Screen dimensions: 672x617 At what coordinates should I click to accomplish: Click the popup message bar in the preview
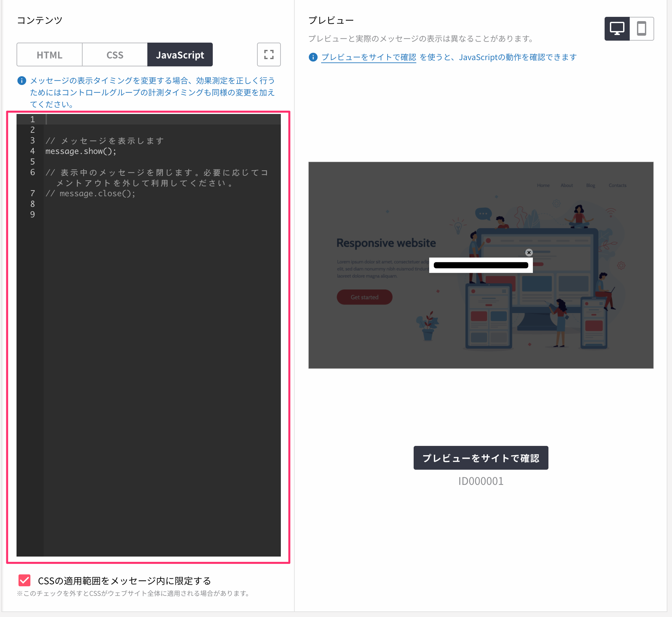[481, 266]
